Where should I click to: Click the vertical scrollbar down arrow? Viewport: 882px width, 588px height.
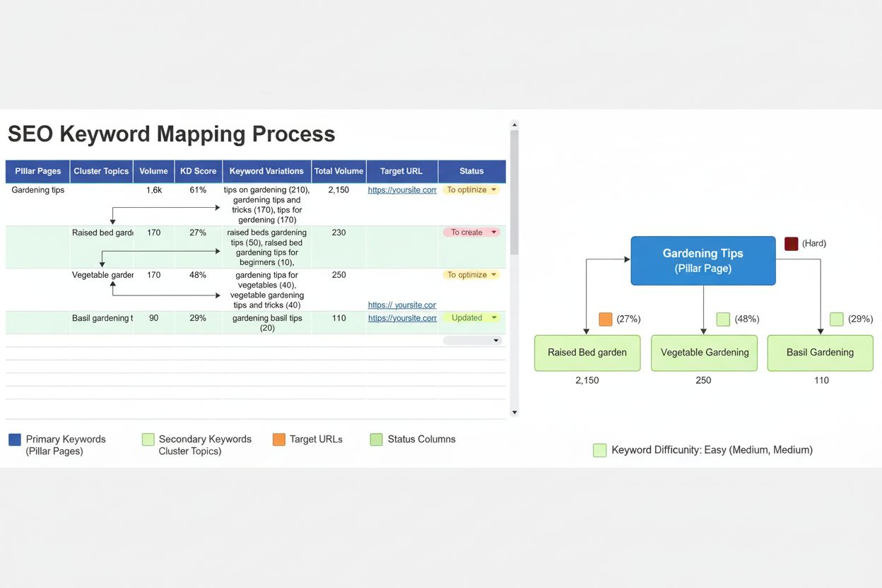[x=514, y=412]
